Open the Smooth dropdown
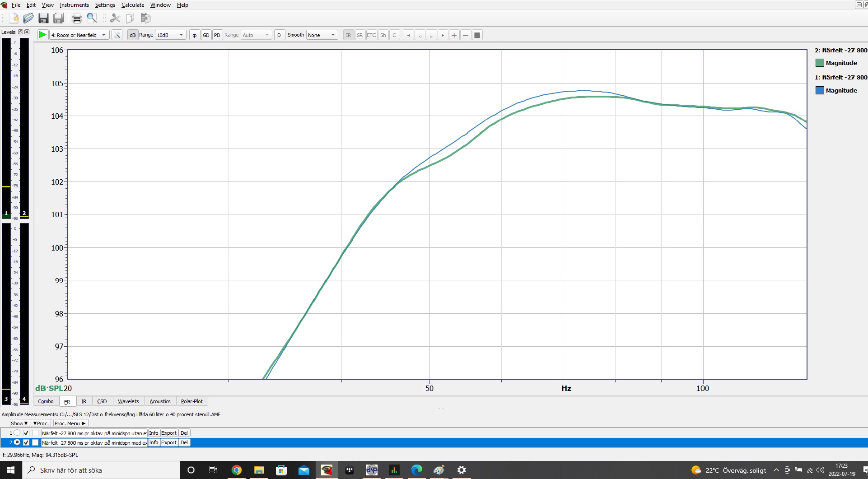Screen dimensions: 868x479 322,35
